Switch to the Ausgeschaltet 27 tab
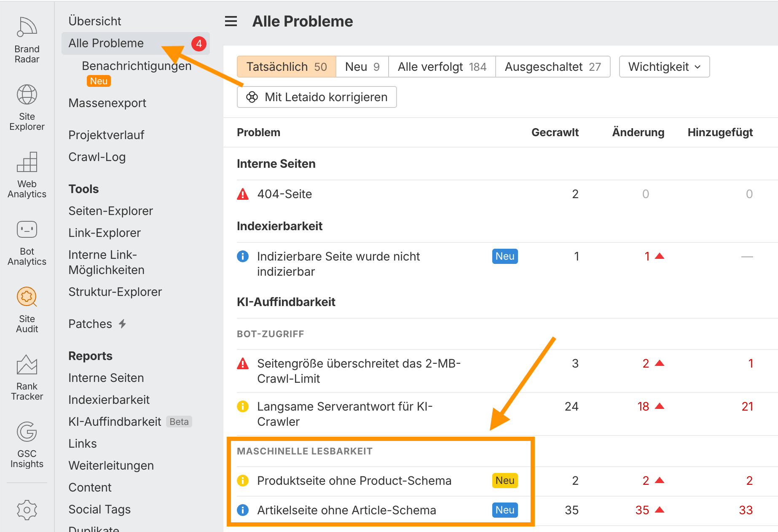The image size is (778, 532). 553,67
